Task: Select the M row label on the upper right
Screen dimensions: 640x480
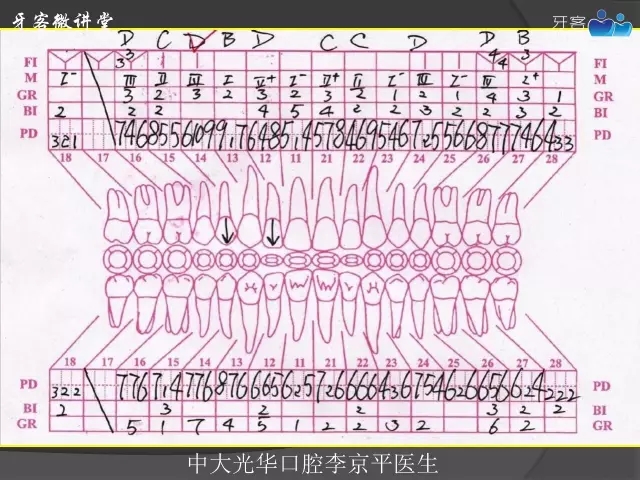Action: point(601,79)
